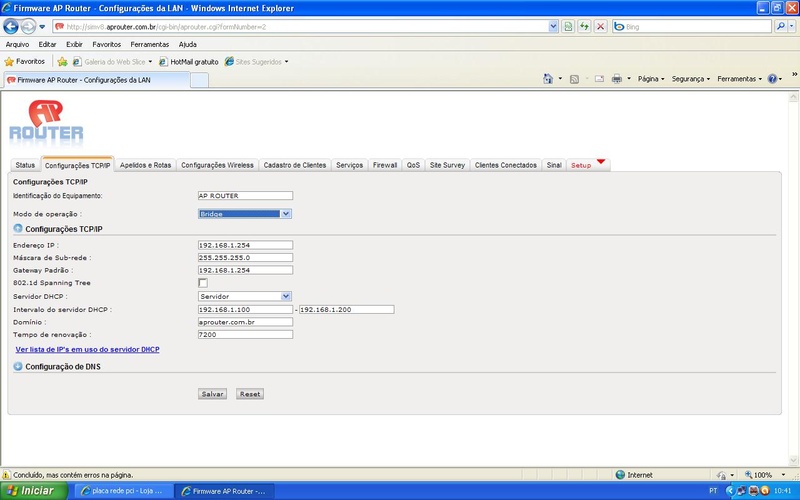Click the HotMail gratuito favorites link
Screen dimensions: 800x500
click(x=189, y=62)
